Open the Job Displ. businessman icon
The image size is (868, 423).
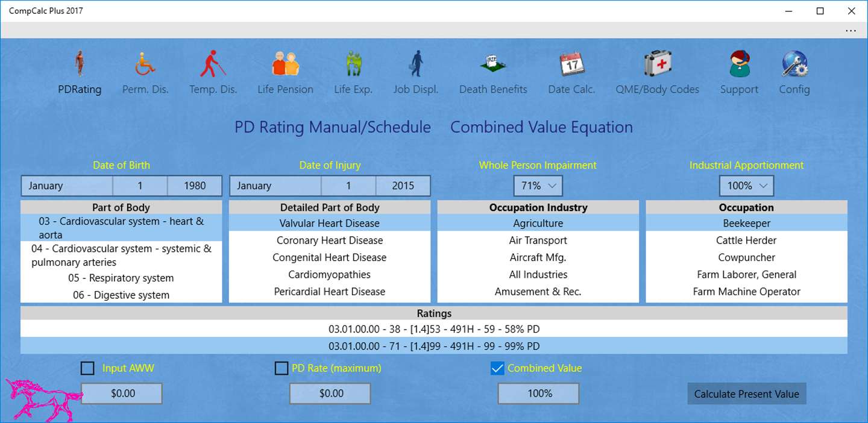point(416,64)
